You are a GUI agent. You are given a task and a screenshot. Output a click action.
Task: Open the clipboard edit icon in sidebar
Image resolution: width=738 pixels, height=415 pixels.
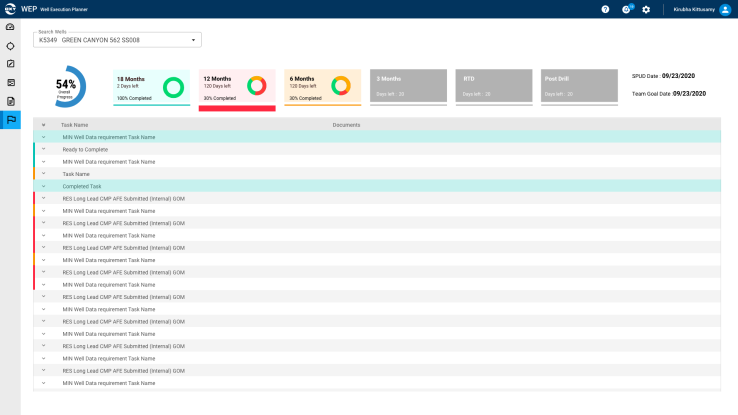pos(10,64)
